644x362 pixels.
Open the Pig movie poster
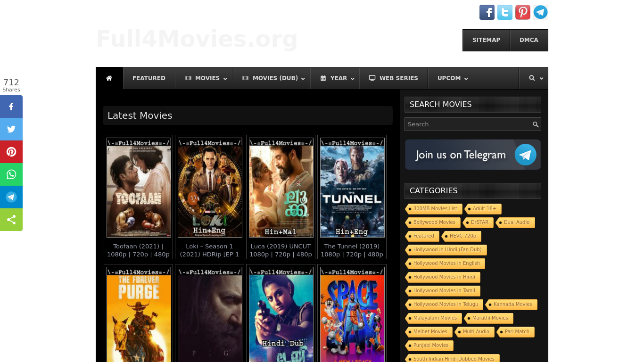point(210,314)
